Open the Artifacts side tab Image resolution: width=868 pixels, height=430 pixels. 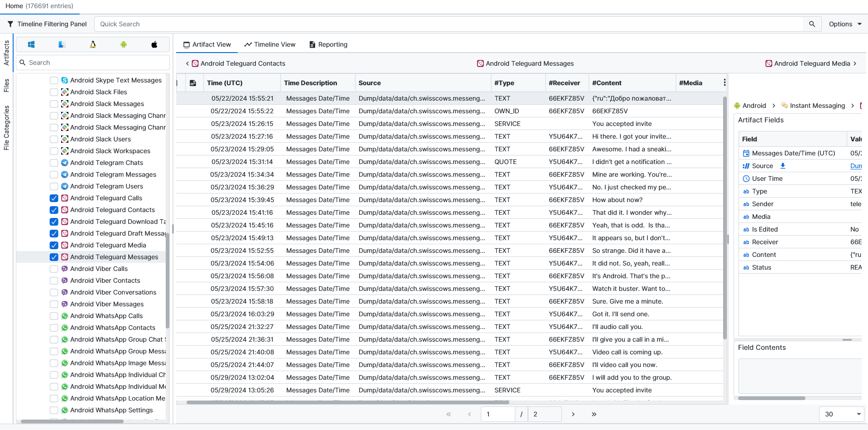6,53
